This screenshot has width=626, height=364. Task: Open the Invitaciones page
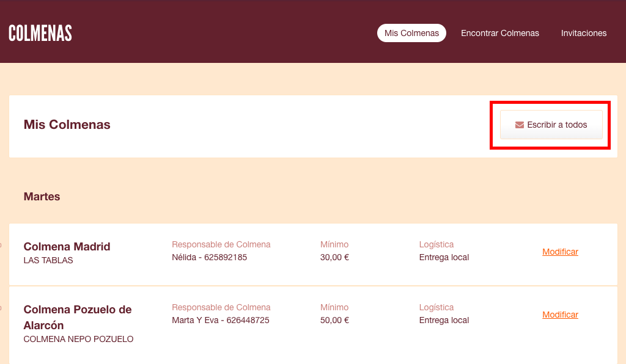coord(583,33)
